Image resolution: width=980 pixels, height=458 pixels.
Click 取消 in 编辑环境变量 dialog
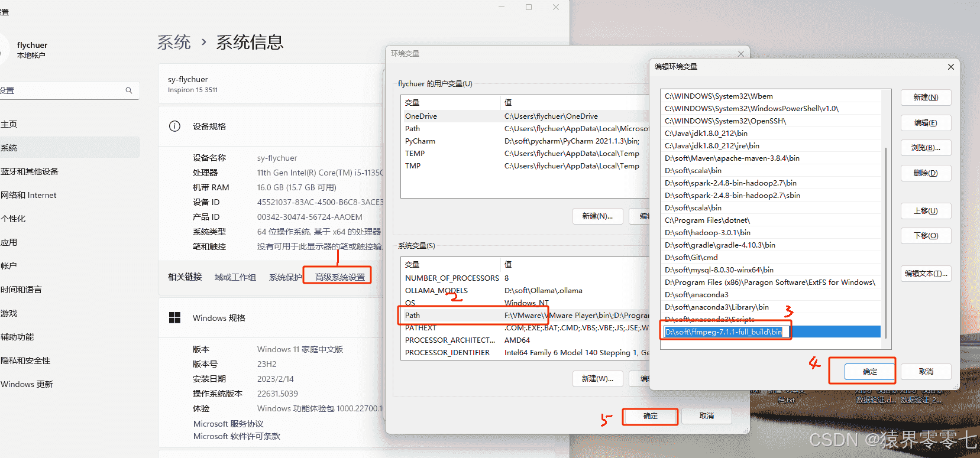click(926, 372)
